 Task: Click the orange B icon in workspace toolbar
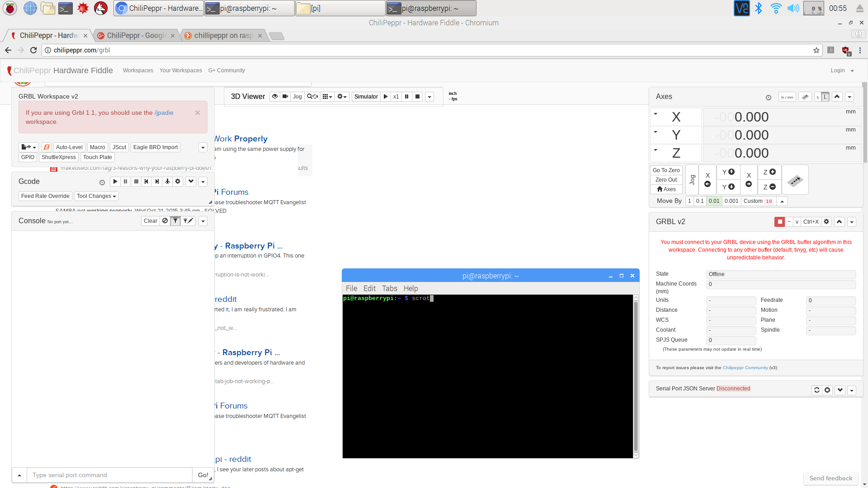point(47,147)
